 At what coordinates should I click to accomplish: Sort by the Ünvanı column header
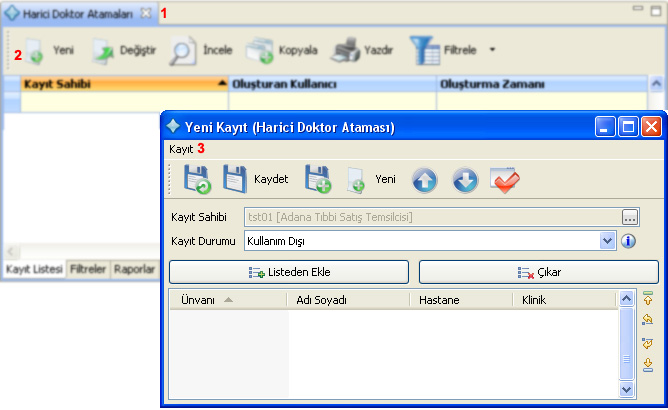point(198,299)
